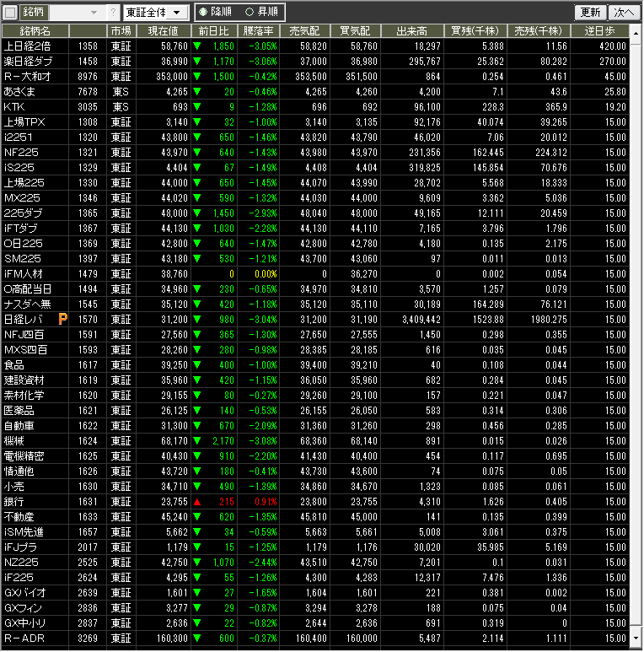The height and width of the screenshot is (652, 644).
Task: Sort by 銘柄名 column header
Action: [35, 30]
